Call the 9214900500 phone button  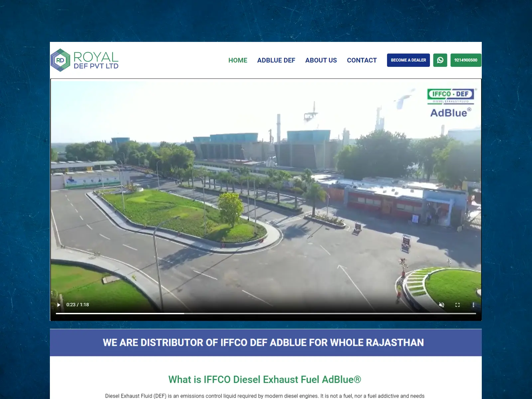click(466, 60)
